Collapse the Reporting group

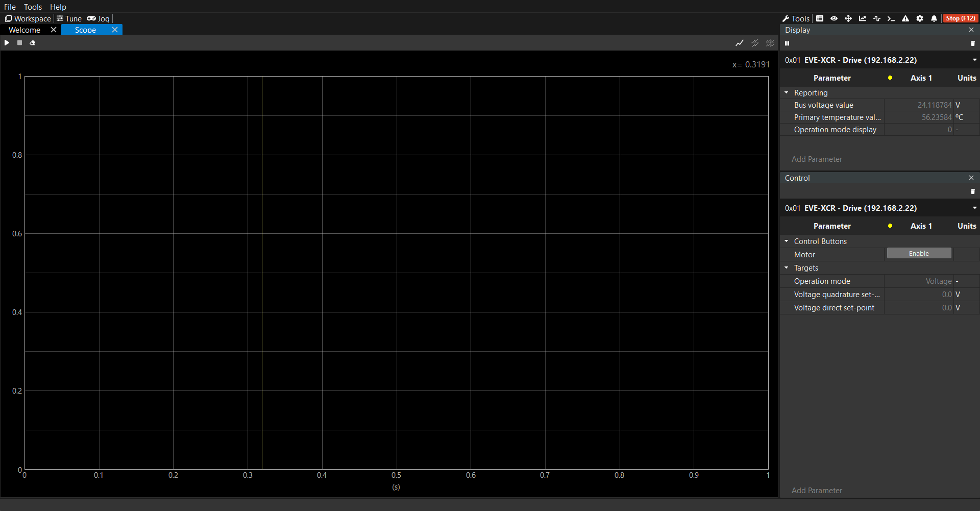pyautogui.click(x=787, y=93)
